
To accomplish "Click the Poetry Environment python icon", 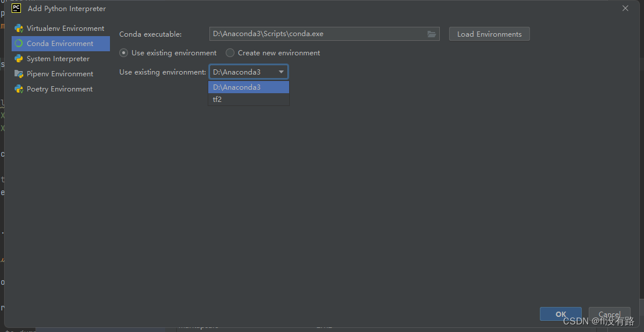I will pos(19,89).
